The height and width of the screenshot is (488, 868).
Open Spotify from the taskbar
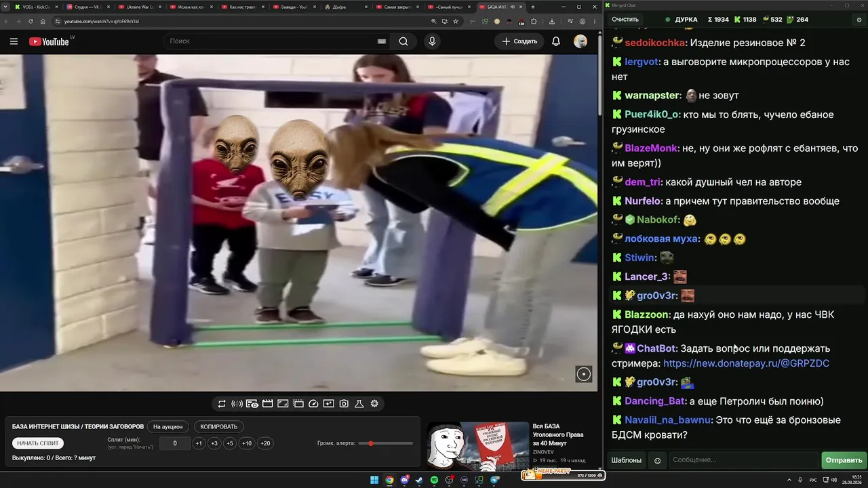435,480
